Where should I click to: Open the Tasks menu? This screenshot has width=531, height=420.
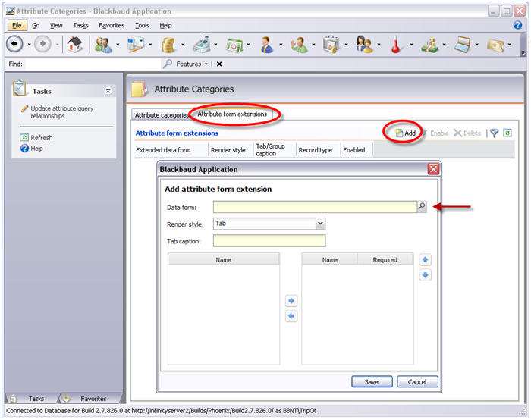80,25
